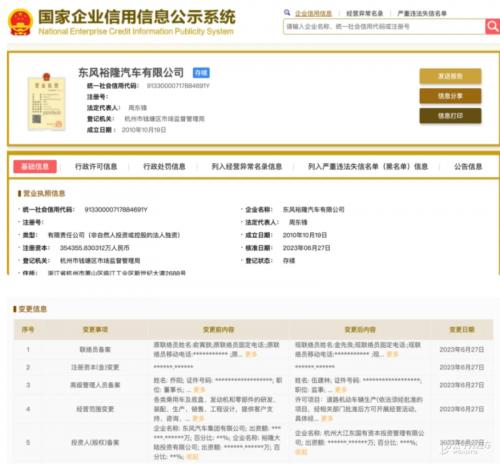Click the red search magnifier button

pos(492,26)
